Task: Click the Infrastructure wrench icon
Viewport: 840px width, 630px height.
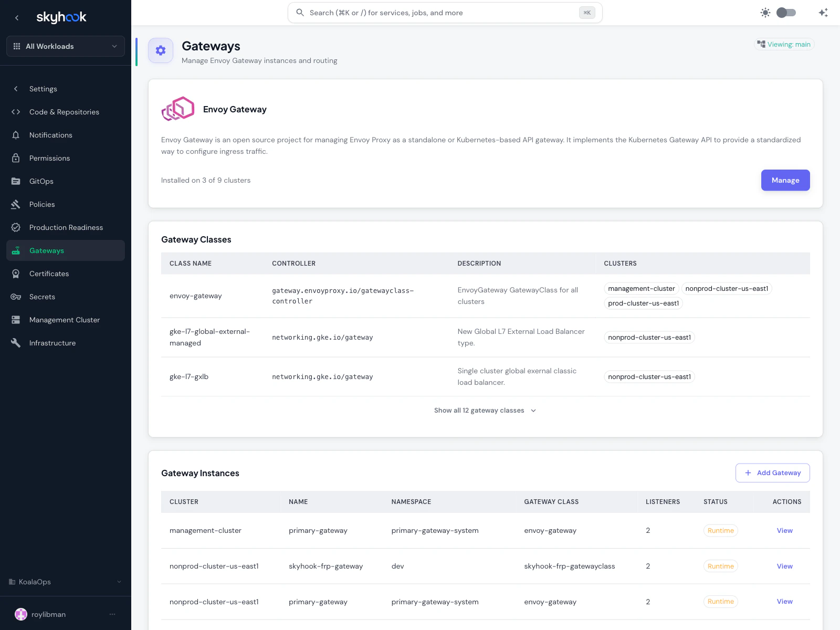Action: click(16, 343)
